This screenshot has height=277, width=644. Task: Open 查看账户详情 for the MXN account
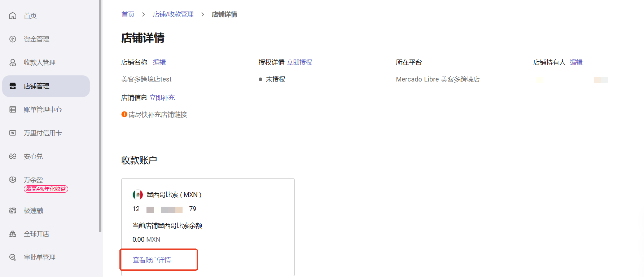pos(152,260)
